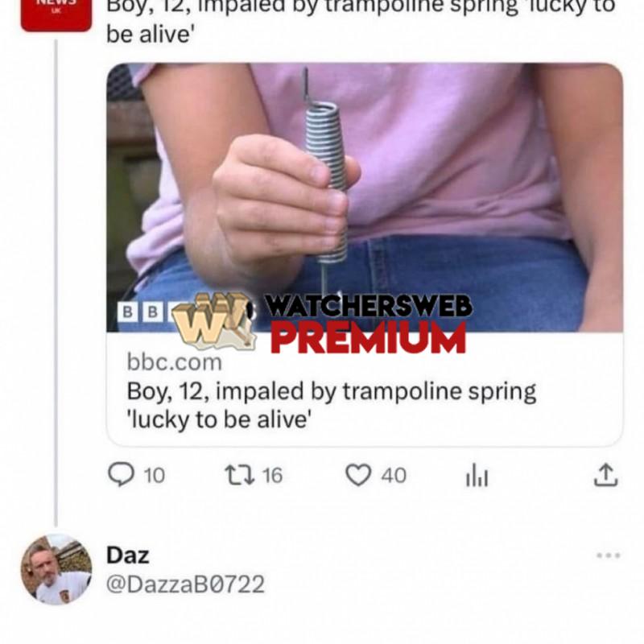Screen dimensions: 644x644
Task: Click the retweet count 16
Action: 272,475
